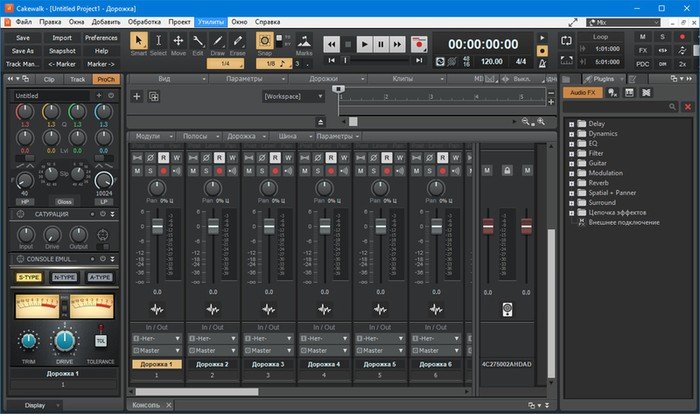The height and width of the screenshot is (414, 700).
Task: Click the plugin browser search field
Action: (x=620, y=107)
